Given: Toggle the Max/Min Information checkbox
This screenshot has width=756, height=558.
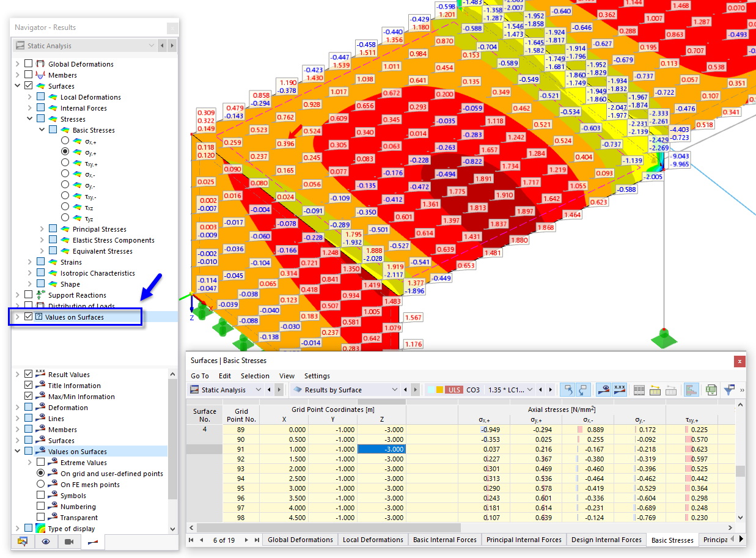Looking at the screenshot, I should coord(29,396).
